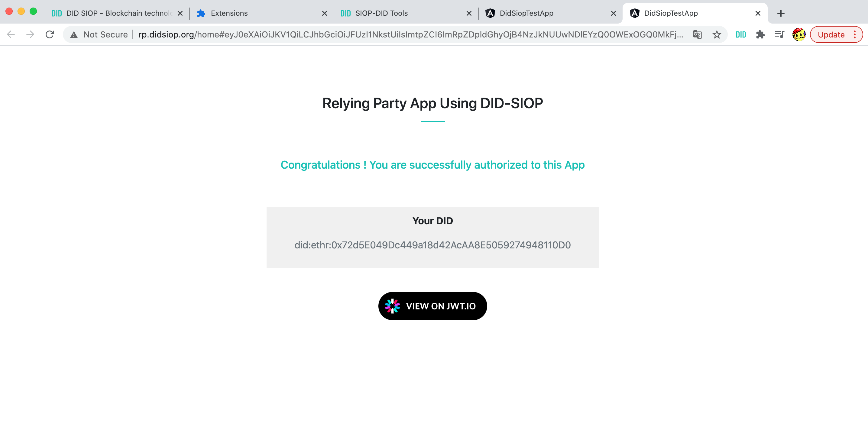Click the URL address bar field
The width and height of the screenshot is (868, 440).
click(404, 34)
